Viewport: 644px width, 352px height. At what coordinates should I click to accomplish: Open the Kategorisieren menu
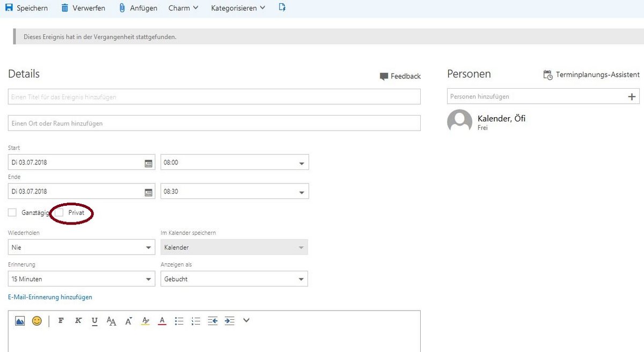pos(238,8)
